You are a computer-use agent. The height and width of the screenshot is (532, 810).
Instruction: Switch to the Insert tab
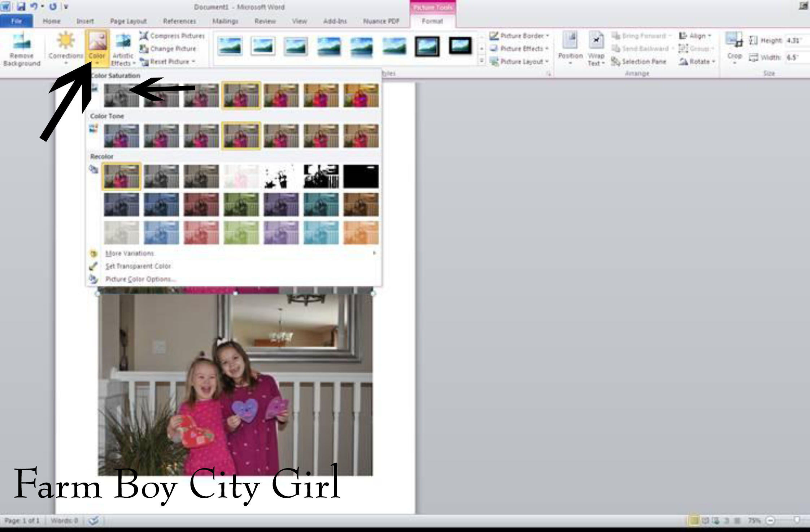click(85, 21)
